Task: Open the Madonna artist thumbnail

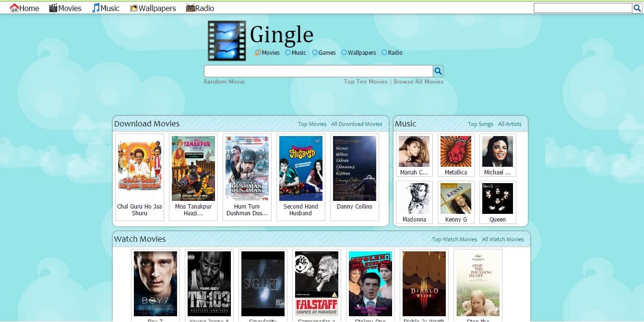Action: click(414, 198)
